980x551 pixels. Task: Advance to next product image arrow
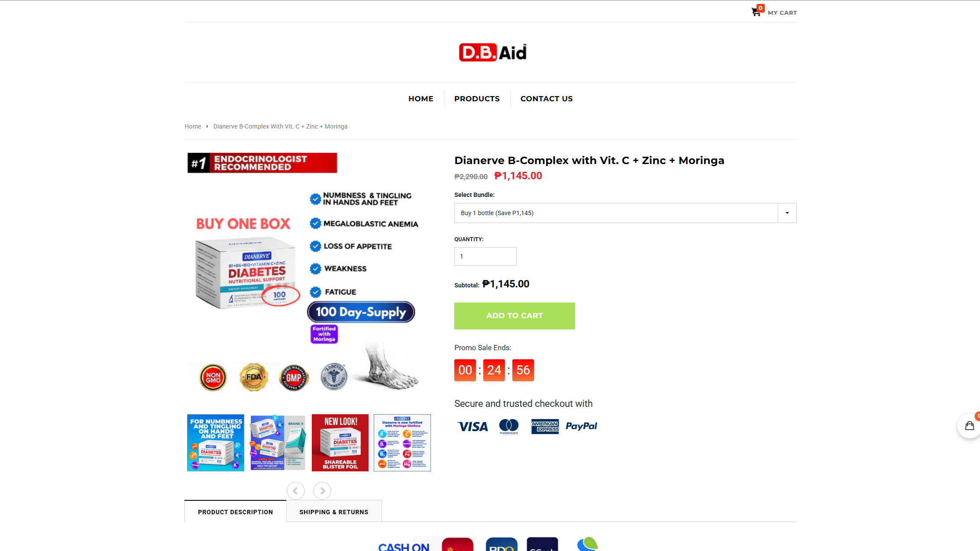[x=322, y=491]
